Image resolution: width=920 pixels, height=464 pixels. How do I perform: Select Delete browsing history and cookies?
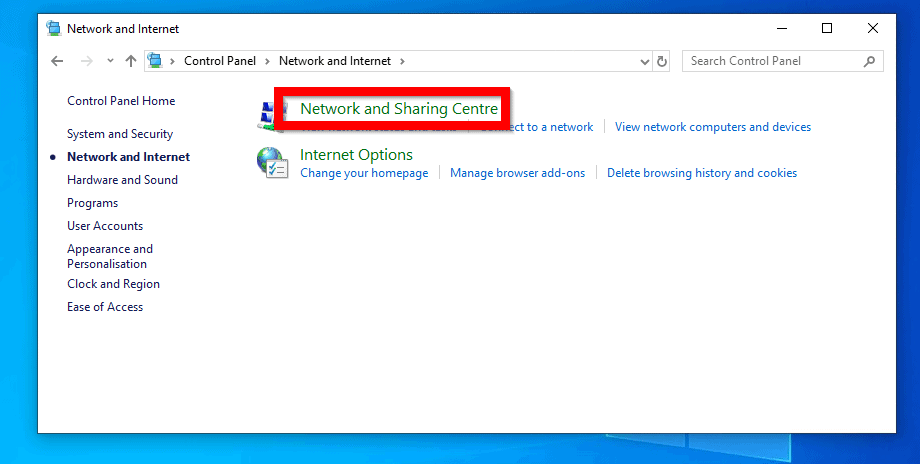(x=701, y=173)
